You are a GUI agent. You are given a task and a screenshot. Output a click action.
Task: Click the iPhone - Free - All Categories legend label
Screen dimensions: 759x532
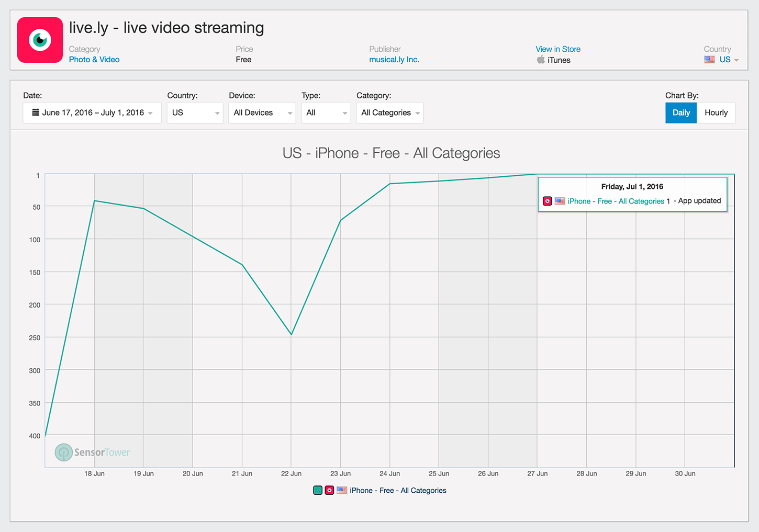click(x=398, y=490)
